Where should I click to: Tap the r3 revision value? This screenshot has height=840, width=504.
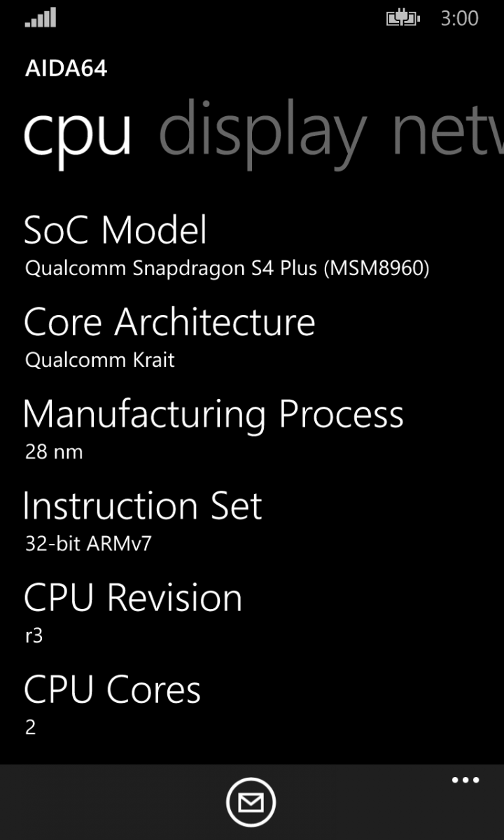34,636
